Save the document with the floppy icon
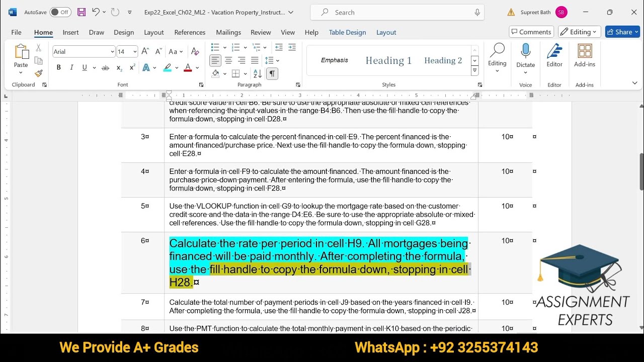Image resolution: width=644 pixels, height=362 pixels. 81,12
